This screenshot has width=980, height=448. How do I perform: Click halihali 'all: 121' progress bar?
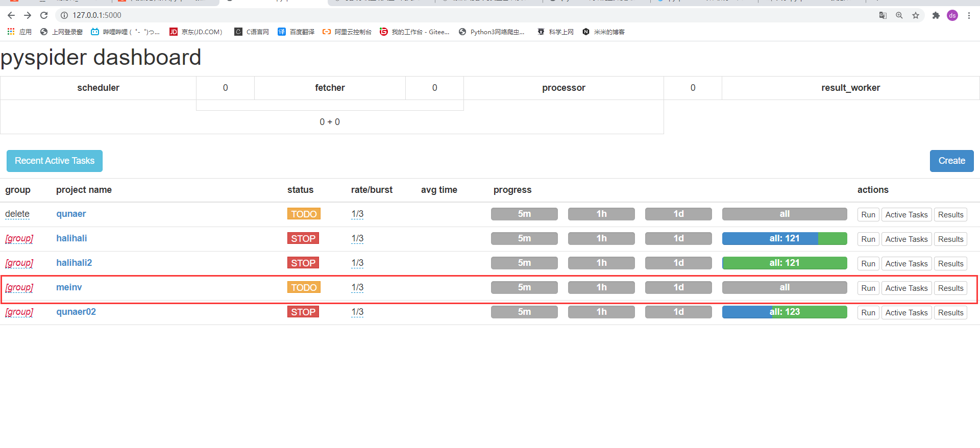pos(785,238)
